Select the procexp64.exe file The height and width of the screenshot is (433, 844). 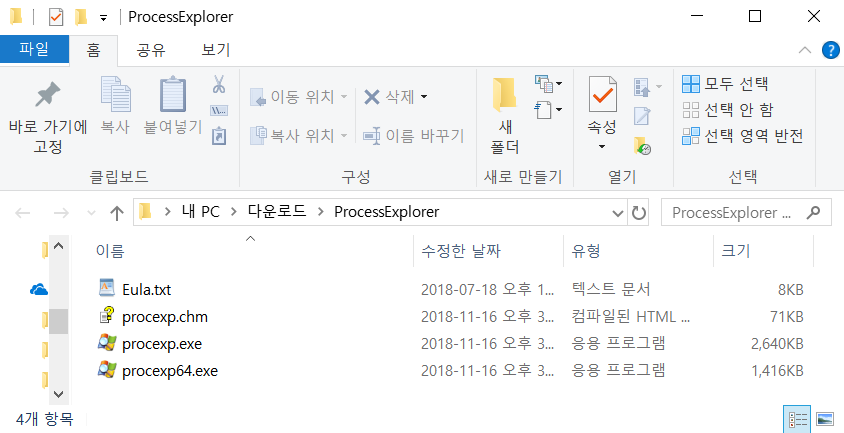[170, 371]
